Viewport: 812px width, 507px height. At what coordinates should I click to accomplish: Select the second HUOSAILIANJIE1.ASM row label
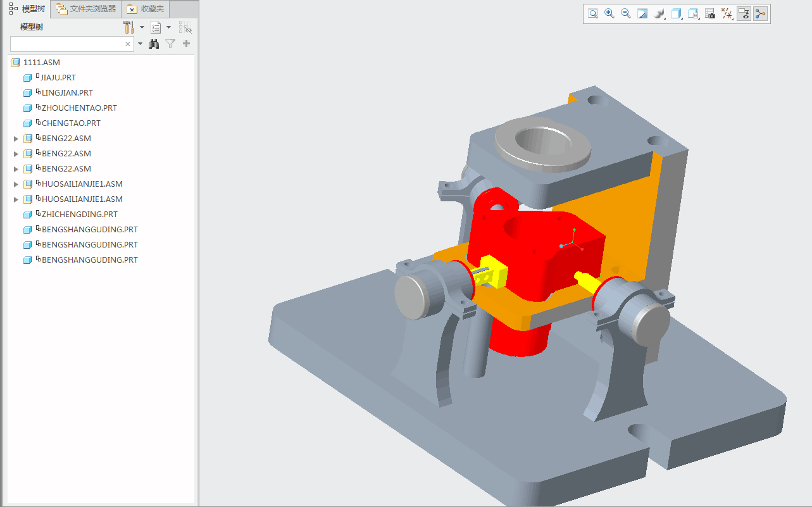[x=82, y=199]
